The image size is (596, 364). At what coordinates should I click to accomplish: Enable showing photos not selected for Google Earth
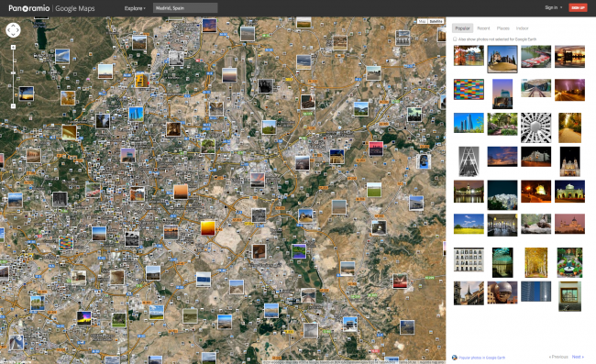pyautogui.click(x=455, y=39)
